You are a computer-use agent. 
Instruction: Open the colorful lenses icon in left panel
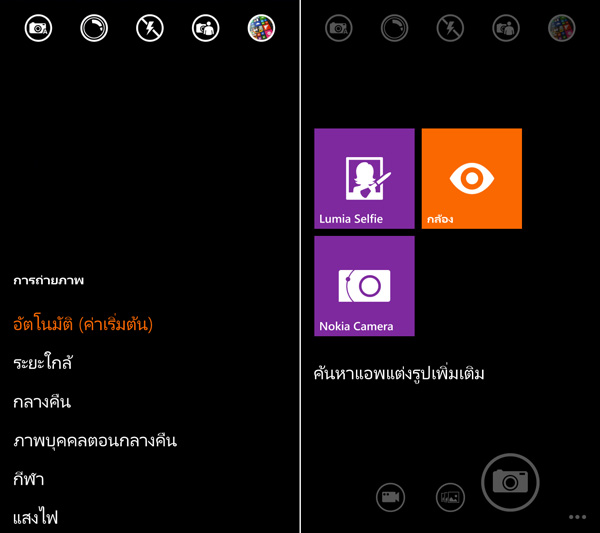click(261, 28)
